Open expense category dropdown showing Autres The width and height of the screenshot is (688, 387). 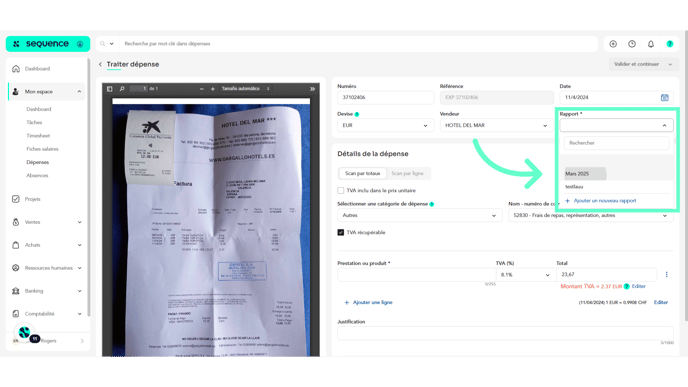coord(419,215)
